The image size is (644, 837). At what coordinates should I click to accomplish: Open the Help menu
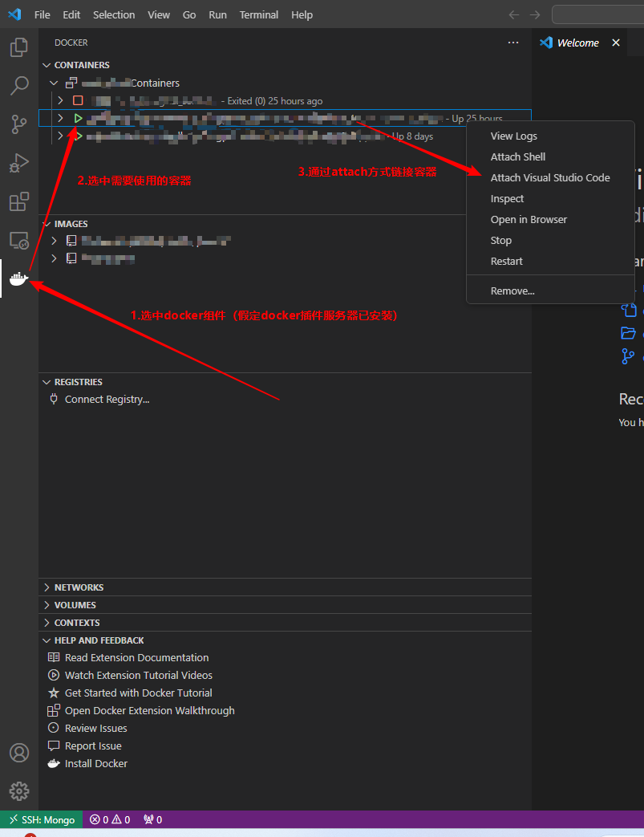[x=302, y=15]
